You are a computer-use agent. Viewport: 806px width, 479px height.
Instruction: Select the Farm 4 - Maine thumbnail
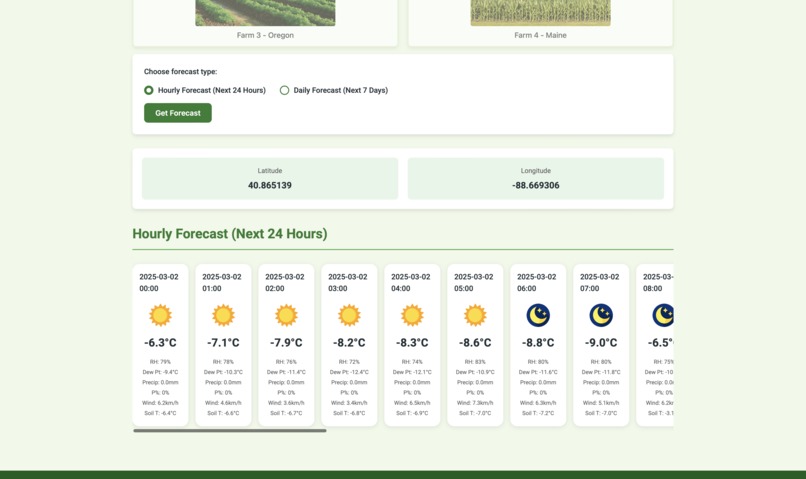(x=541, y=13)
